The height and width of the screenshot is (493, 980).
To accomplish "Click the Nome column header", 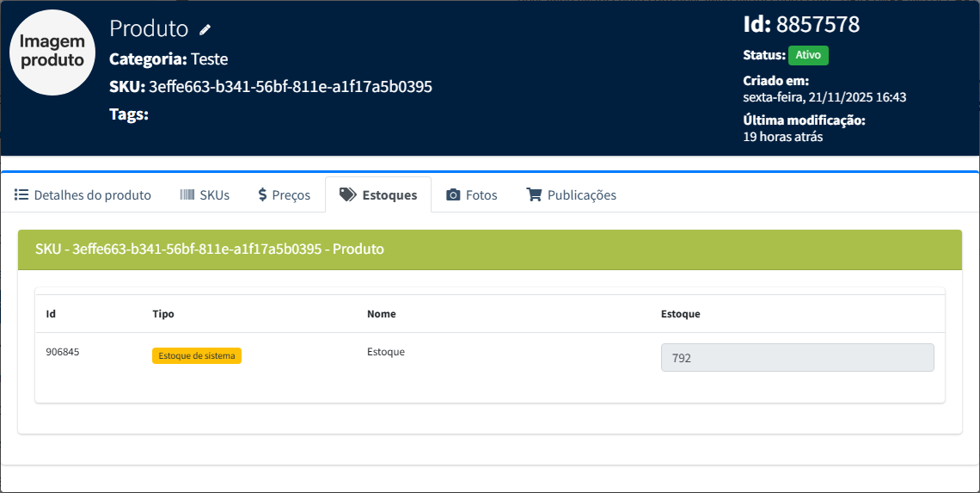I will (381, 314).
